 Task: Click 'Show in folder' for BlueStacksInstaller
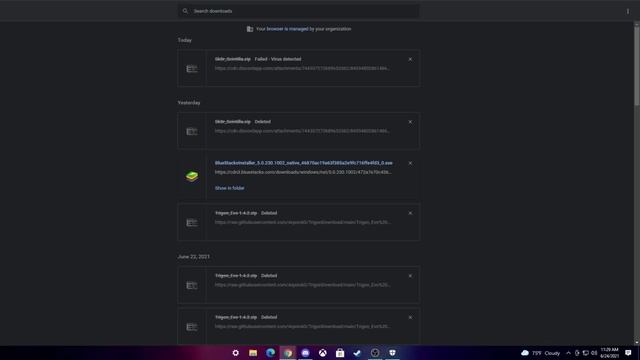[x=229, y=188]
